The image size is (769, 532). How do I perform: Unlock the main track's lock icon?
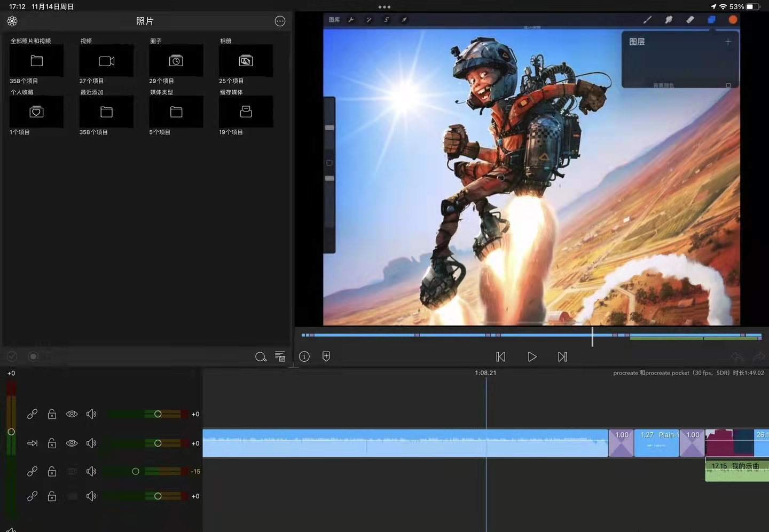click(x=52, y=443)
